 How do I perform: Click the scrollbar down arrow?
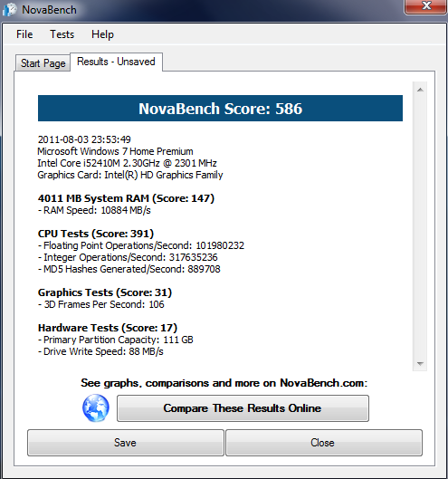tap(420, 363)
